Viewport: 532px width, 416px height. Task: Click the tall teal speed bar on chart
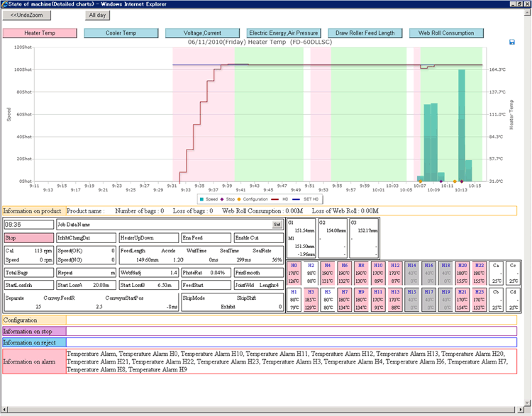click(x=461, y=124)
